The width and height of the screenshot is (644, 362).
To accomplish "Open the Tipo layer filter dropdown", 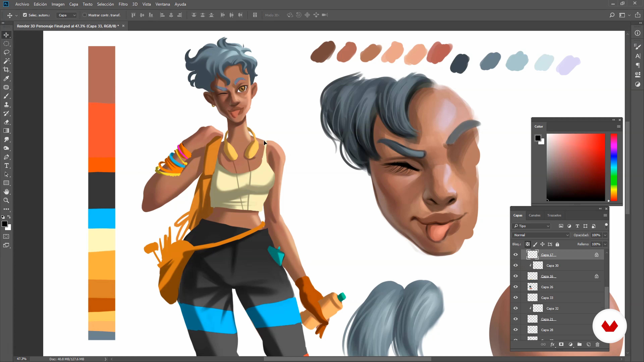I will [531, 226].
